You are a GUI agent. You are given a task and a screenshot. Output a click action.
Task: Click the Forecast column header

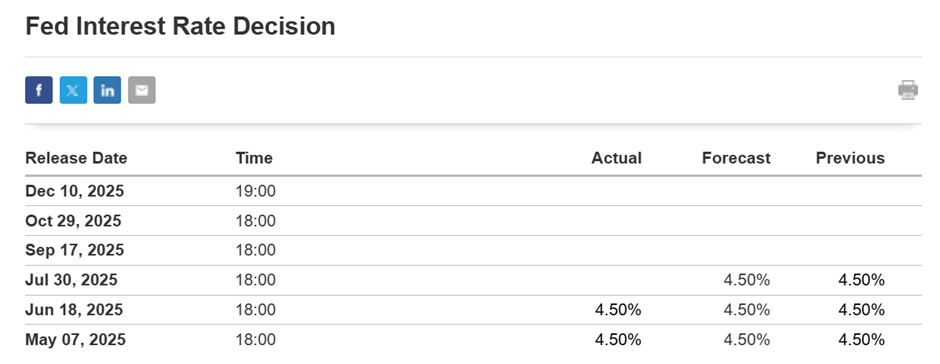[x=736, y=158]
